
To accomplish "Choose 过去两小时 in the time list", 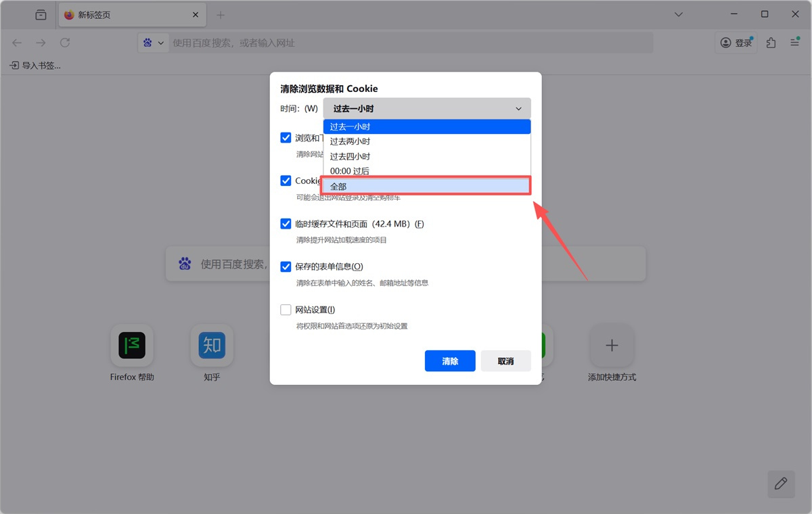I will click(x=426, y=141).
